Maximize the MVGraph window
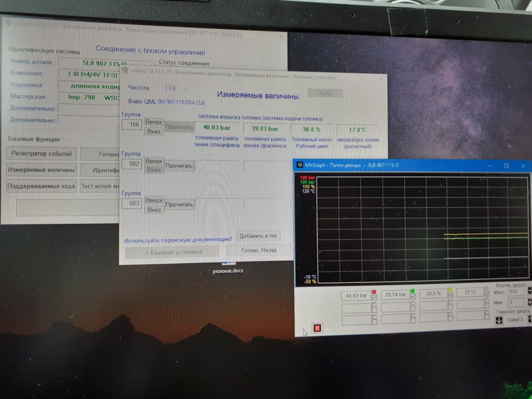This screenshot has height=399, width=532. [x=506, y=165]
